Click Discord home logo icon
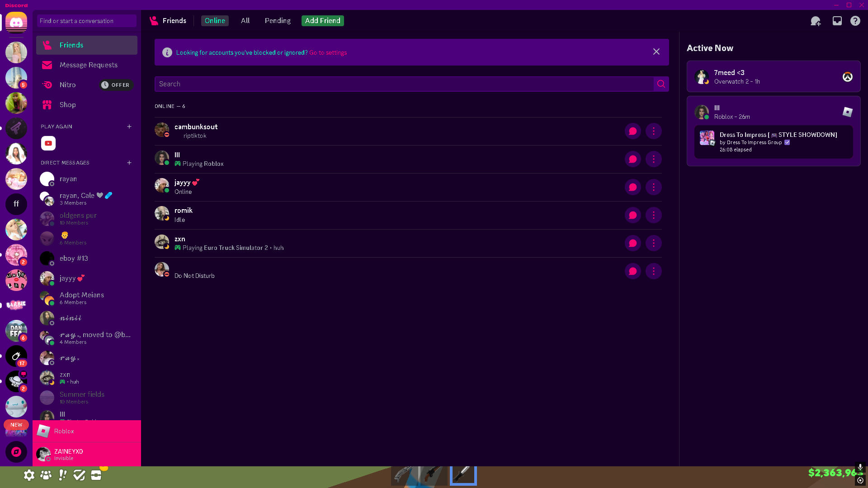Screen dimensions: 868x488 16,22
